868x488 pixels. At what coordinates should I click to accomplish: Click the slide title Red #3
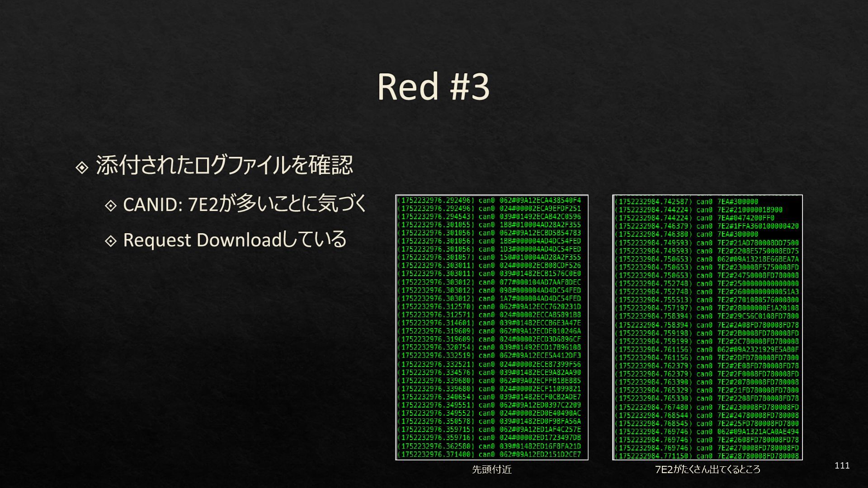(433, 86)
